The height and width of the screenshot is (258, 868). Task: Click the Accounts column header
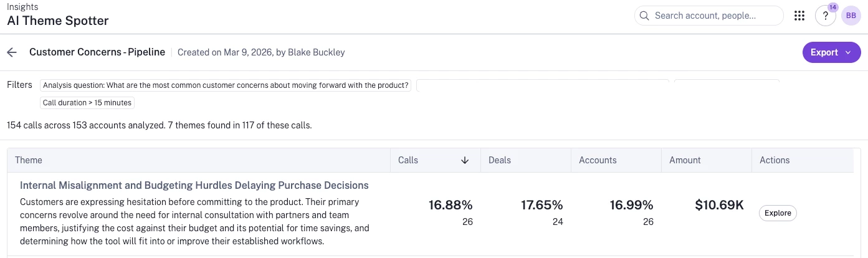(x=597, y=160)
